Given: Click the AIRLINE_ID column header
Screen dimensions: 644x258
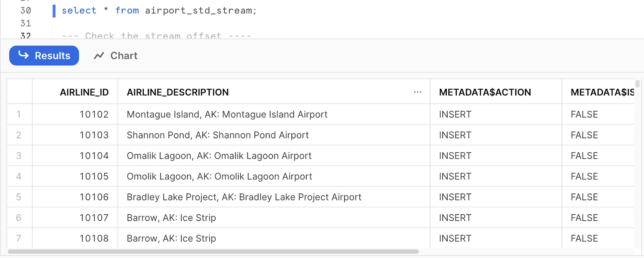Looking at the screenshot, I should [84, 92].
